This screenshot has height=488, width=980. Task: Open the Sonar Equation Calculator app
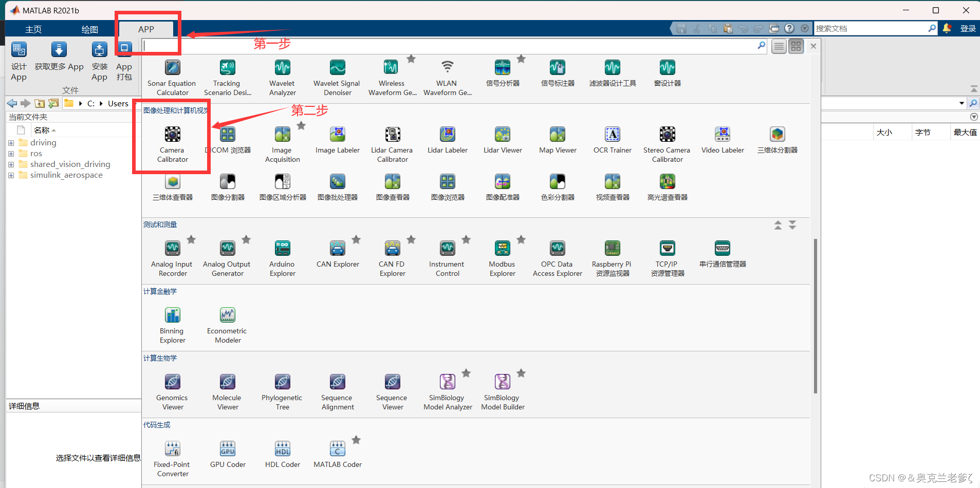[x=172, y=78]
